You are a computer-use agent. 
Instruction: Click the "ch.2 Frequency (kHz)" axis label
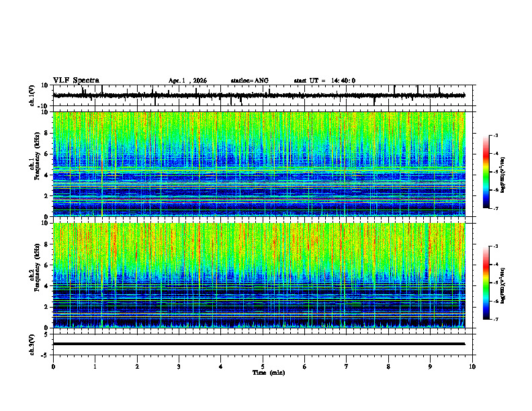tap(34, 267)
